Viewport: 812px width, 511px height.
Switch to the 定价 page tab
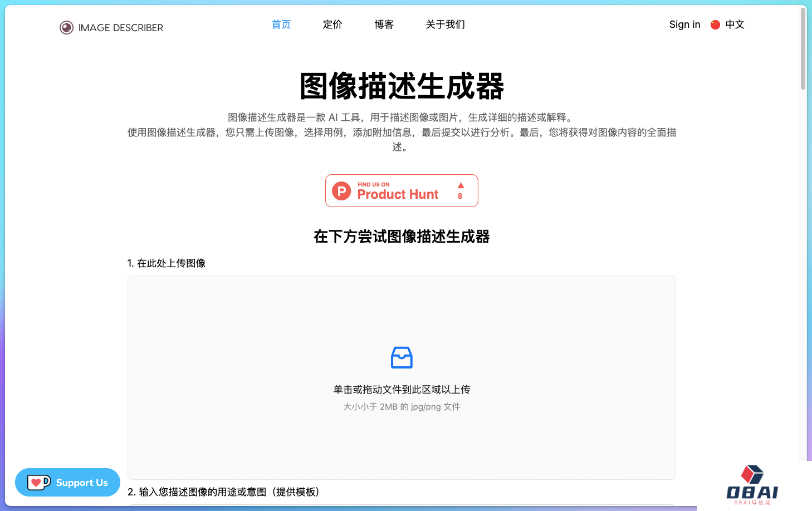[x=332, y=24]
